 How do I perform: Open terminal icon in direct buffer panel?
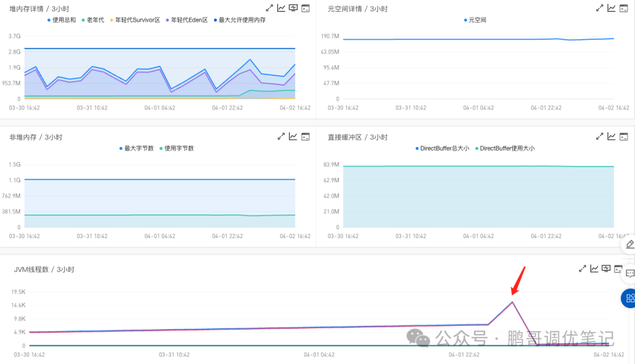[624, 136]
